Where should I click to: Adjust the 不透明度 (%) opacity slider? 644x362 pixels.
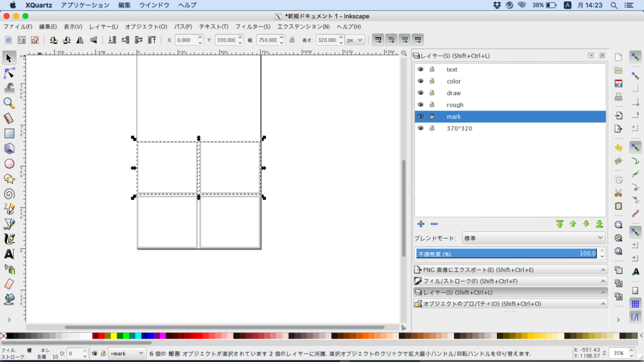point(506,254)
